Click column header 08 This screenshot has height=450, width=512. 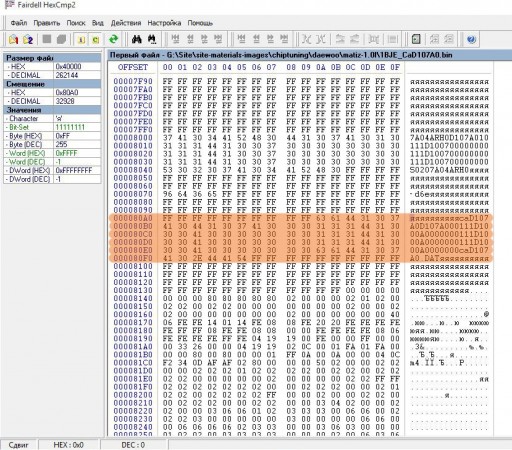[x=291, y=67]
